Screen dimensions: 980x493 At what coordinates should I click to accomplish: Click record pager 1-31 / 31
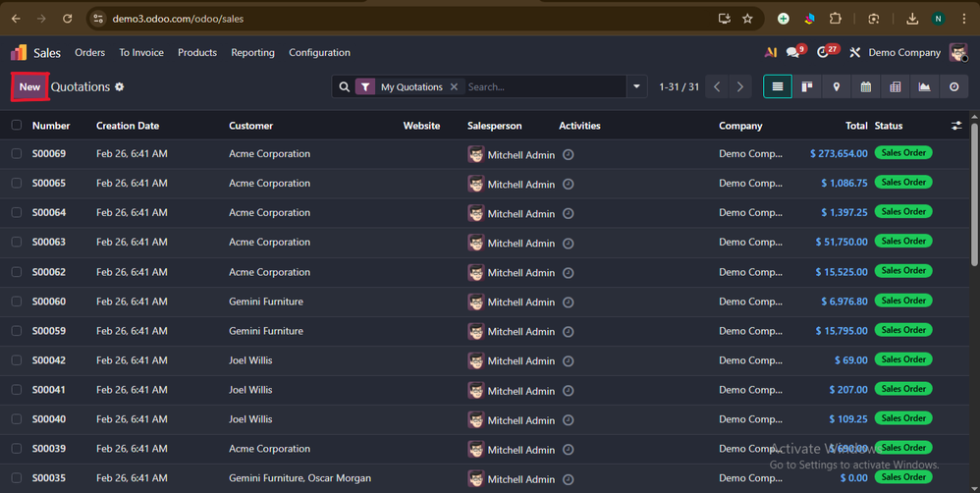pos(679,86)
